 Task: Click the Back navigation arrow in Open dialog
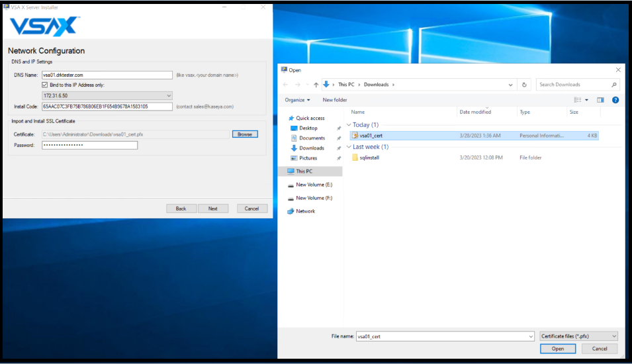285,85
